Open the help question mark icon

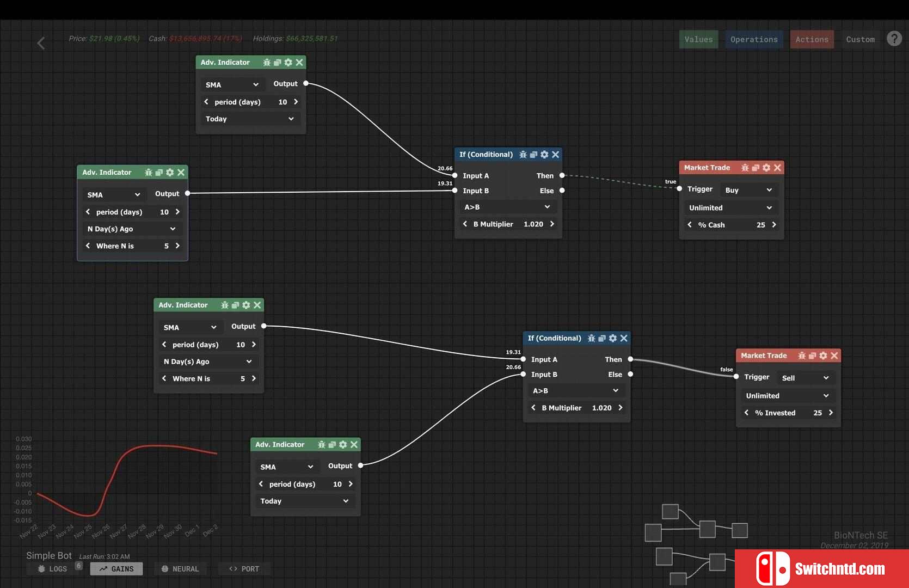(894, 39)
